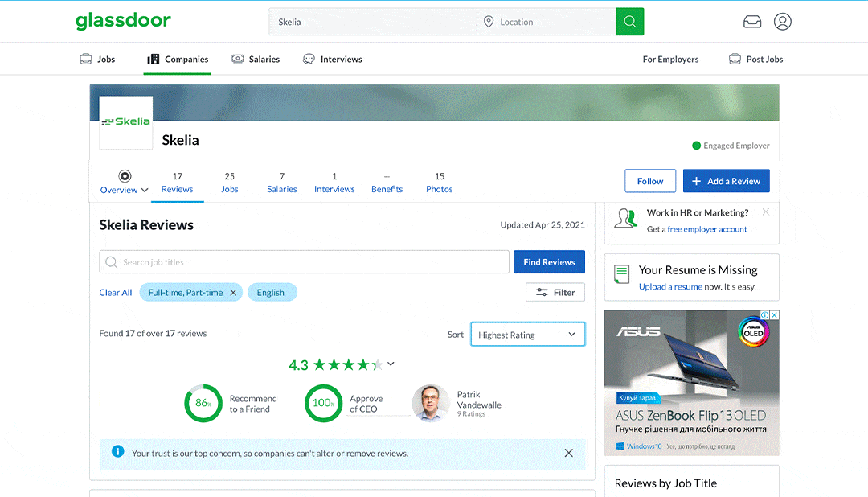
Task: Open the For Employers link
Action: point(670,60)
